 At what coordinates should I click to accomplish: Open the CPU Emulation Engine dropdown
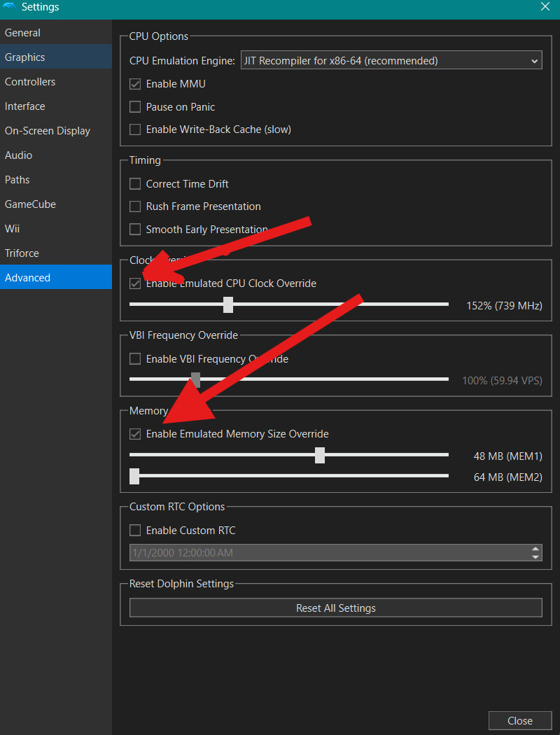391,60
